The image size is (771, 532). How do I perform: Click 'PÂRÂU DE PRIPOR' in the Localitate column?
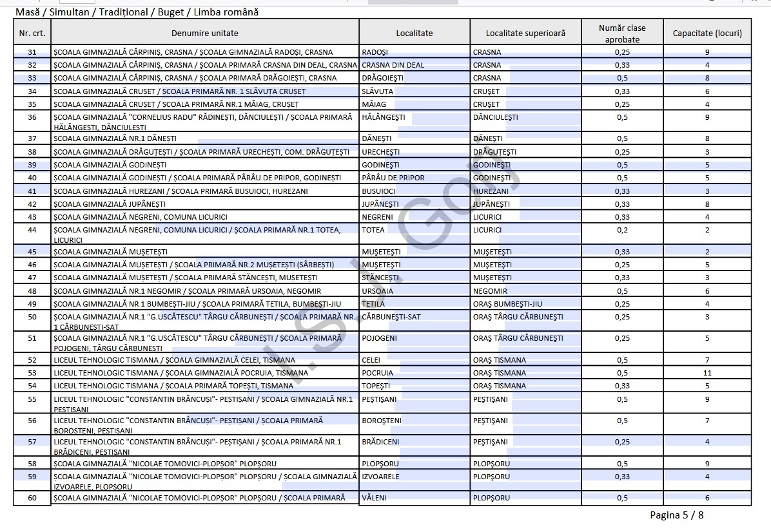(x=393, y=178)
